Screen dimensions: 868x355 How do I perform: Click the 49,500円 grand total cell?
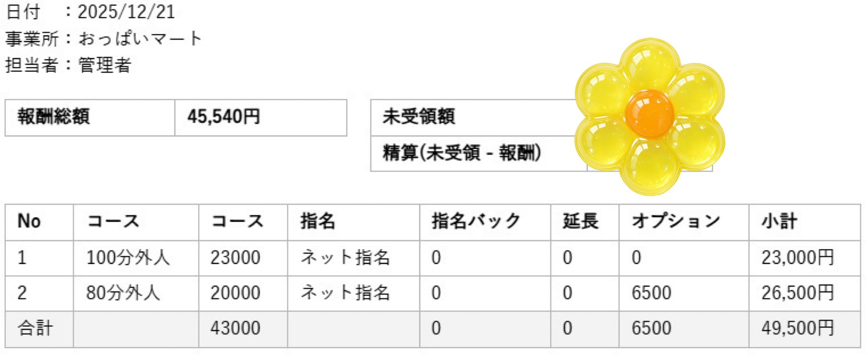pos(798,328)
